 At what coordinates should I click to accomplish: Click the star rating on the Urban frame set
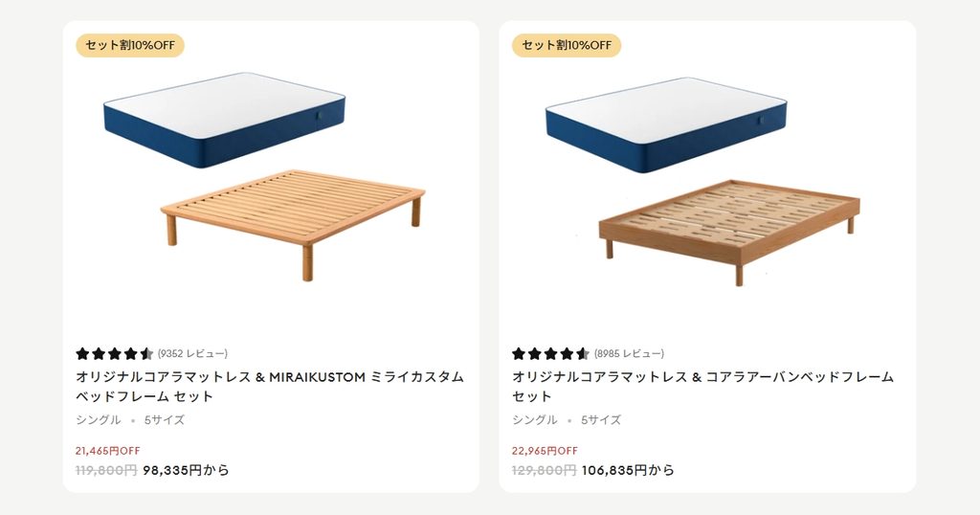coord(550,354)
